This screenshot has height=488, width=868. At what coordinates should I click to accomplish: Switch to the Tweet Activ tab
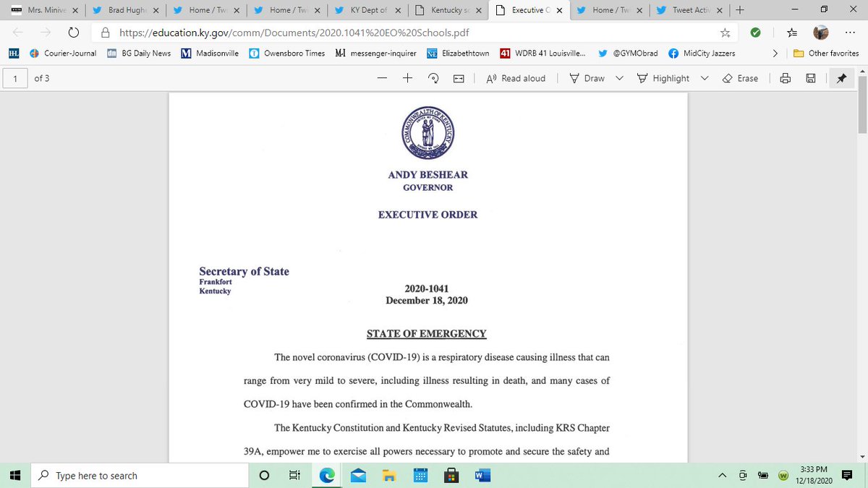[x=690, y=10]
